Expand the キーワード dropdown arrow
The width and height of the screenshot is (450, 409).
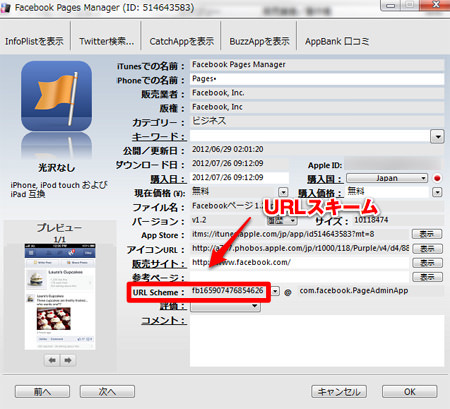pos(437,137)
